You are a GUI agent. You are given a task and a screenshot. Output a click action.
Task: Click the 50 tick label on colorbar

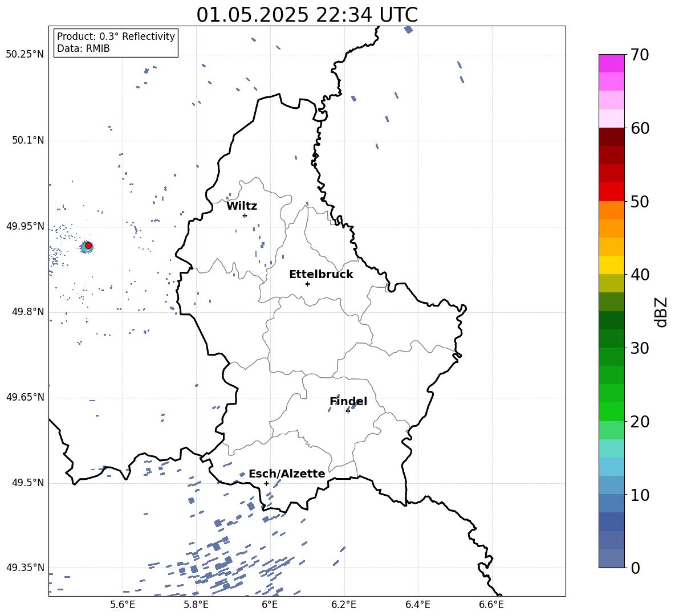639,201
